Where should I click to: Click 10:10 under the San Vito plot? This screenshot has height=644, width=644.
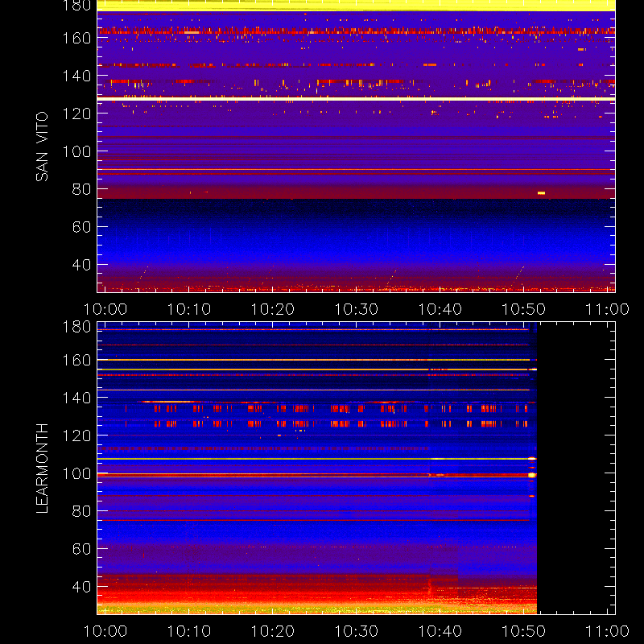point(189,309)
